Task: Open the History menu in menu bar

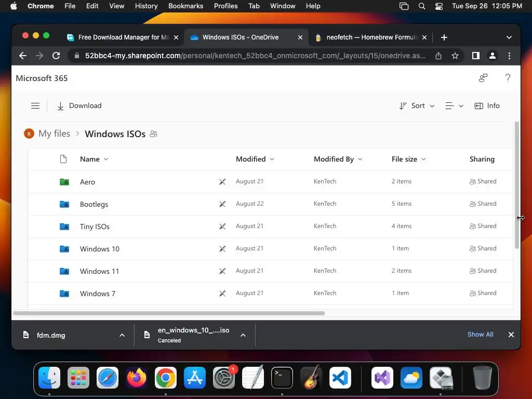Action: [x=146, y=6]
